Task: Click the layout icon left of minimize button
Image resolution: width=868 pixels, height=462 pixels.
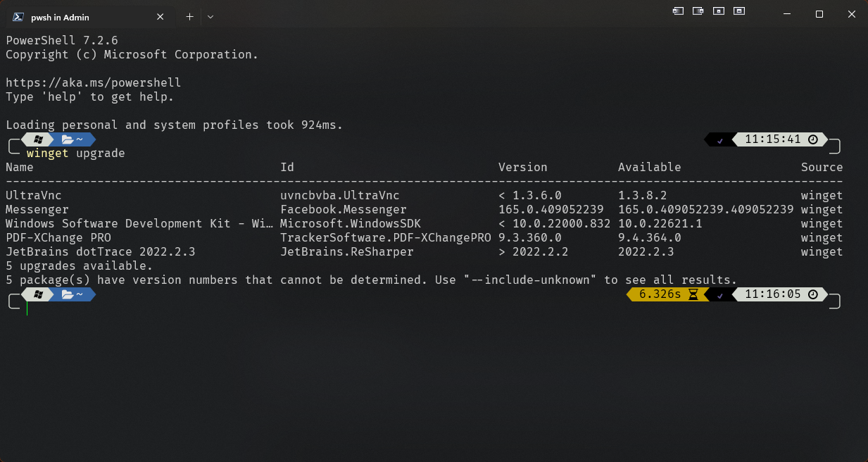Action: 739,11
